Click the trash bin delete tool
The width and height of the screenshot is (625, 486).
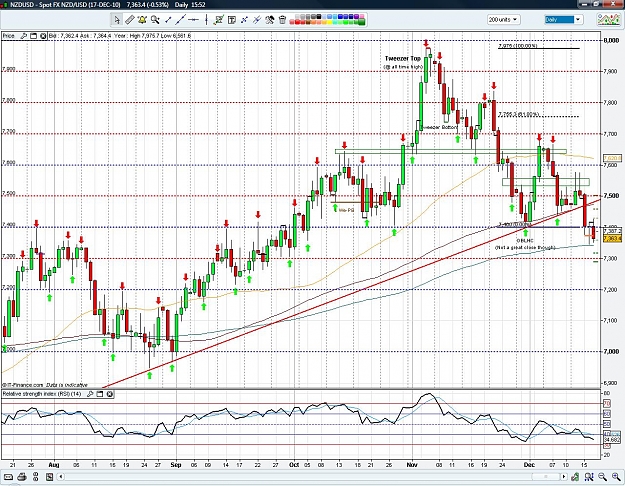click(282, 20)
